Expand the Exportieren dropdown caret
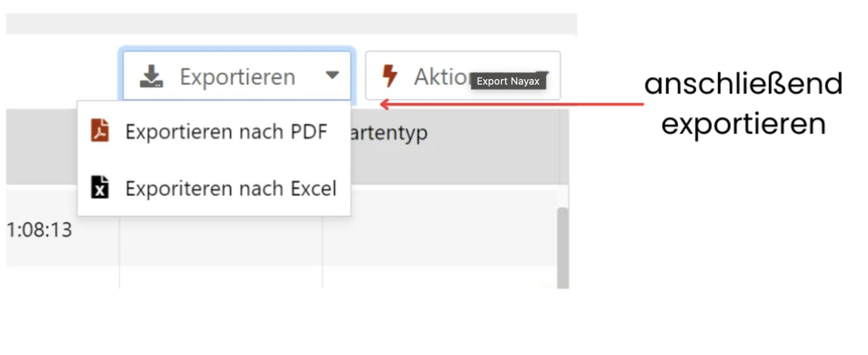The image size is (868, 355). point(333,75)
